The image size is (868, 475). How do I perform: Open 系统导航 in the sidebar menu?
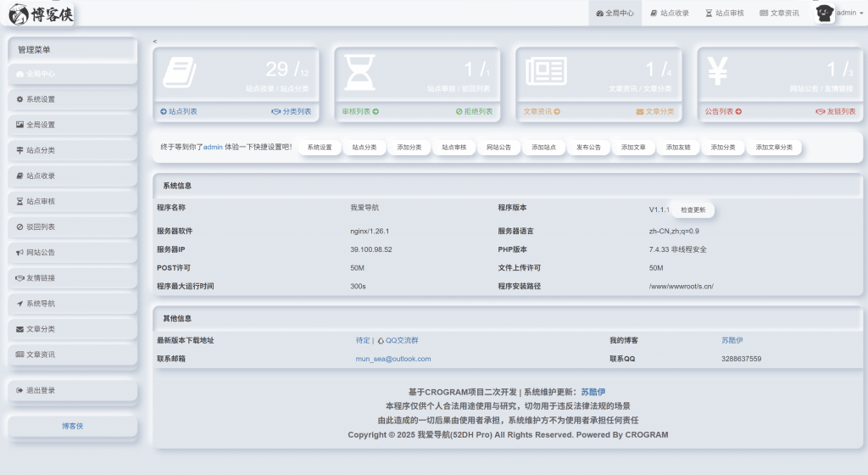click(x=73, y=304)
